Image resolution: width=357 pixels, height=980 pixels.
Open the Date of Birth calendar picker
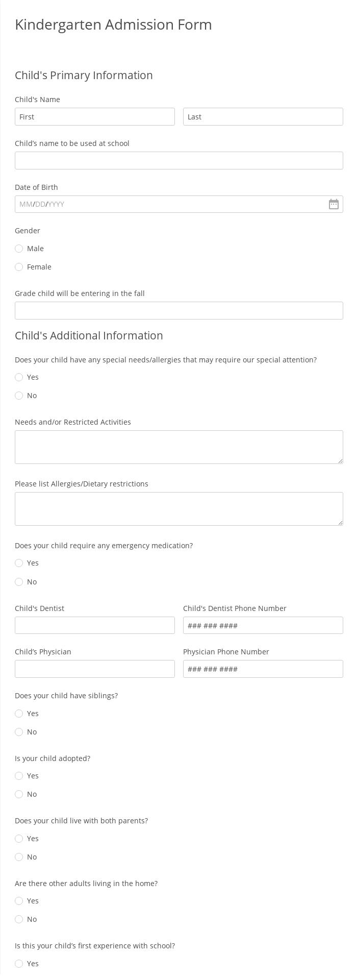click(x=334, y=204)
